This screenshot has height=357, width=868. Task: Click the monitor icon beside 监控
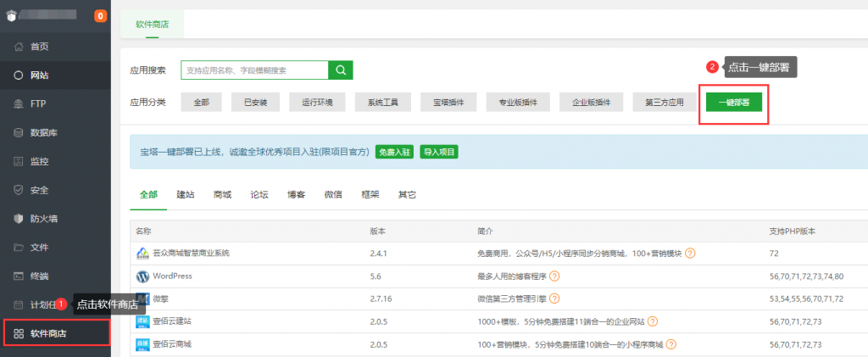[x=19, y=162]
